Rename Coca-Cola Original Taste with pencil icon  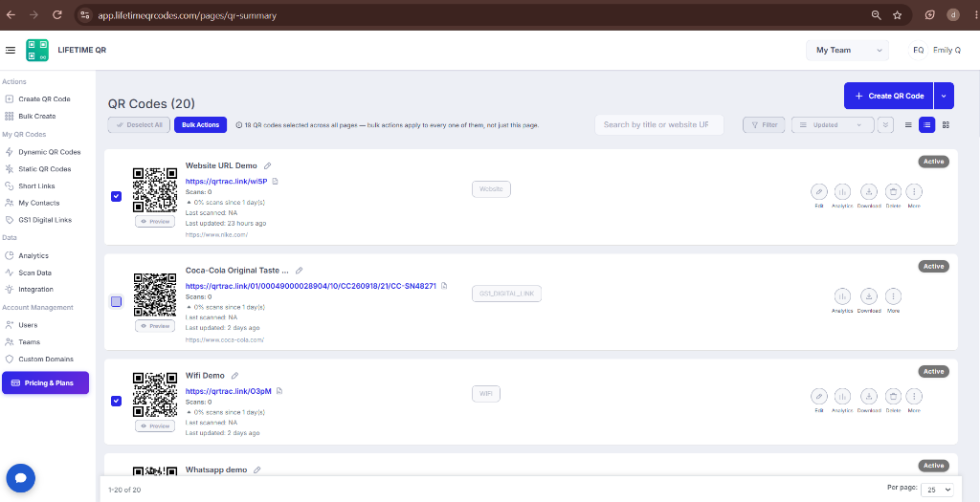[x=300, y=271]
